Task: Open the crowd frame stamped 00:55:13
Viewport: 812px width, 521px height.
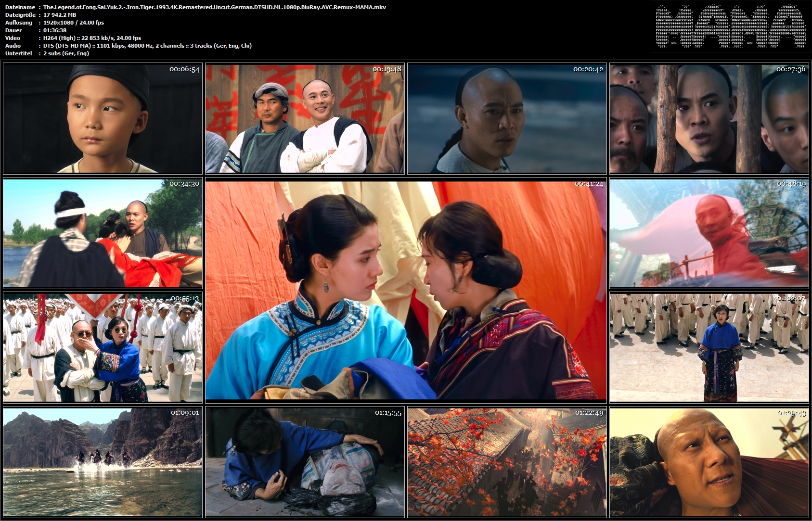Action: point(103,348)
